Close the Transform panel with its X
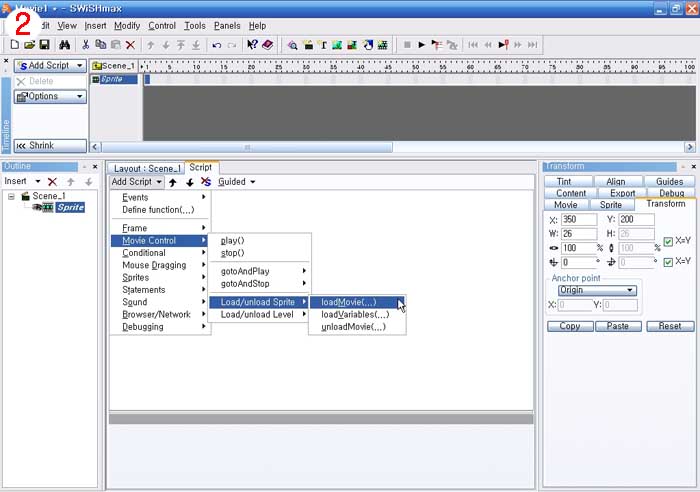This screenshot has height=492, width=700. pyautogui.click(x=694, y=167)
